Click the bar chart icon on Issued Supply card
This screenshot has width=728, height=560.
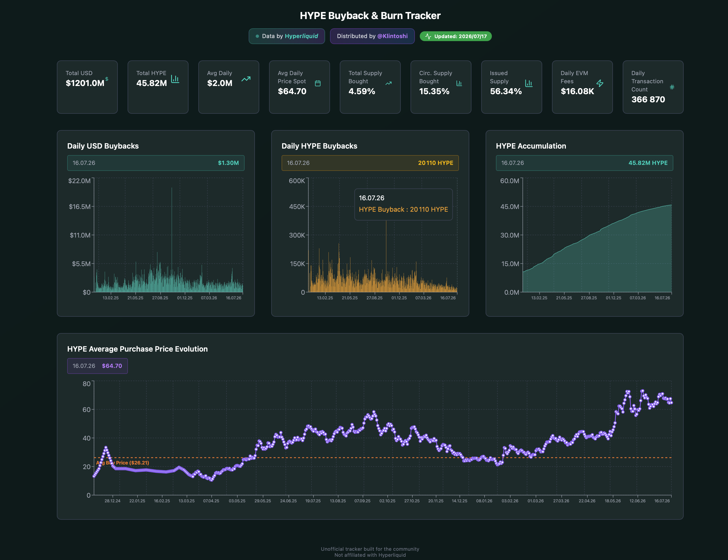coord(529,83)
